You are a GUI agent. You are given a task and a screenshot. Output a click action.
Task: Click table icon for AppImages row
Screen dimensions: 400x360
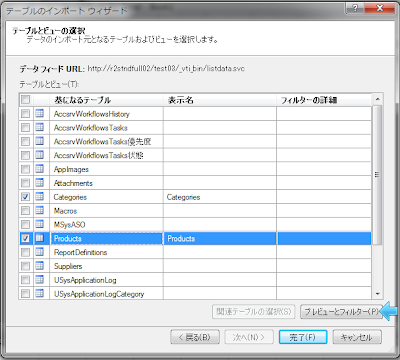pos(40,169)
